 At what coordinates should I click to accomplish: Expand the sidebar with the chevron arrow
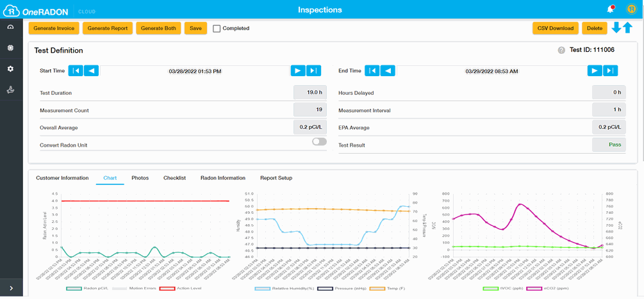(11, 288)
